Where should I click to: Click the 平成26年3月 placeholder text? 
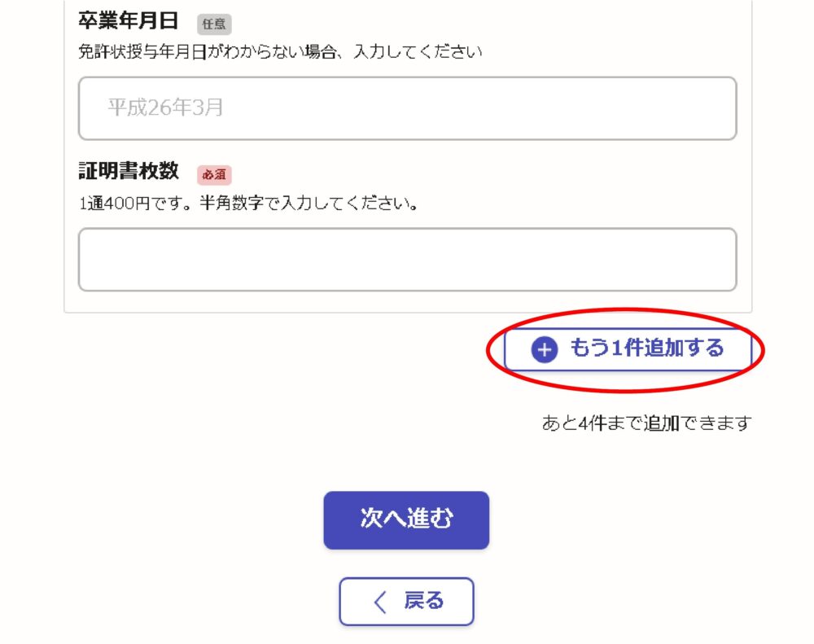point(165,107)
